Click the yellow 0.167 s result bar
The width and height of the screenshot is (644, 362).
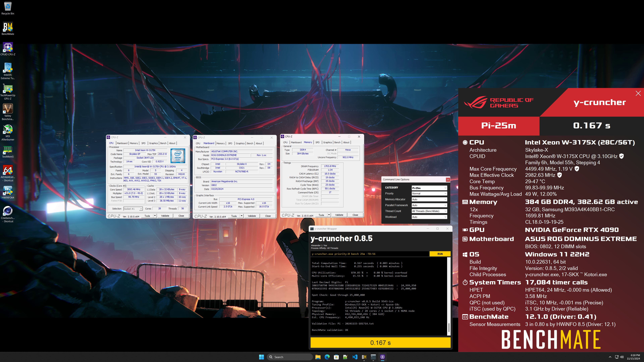point(380,343)
